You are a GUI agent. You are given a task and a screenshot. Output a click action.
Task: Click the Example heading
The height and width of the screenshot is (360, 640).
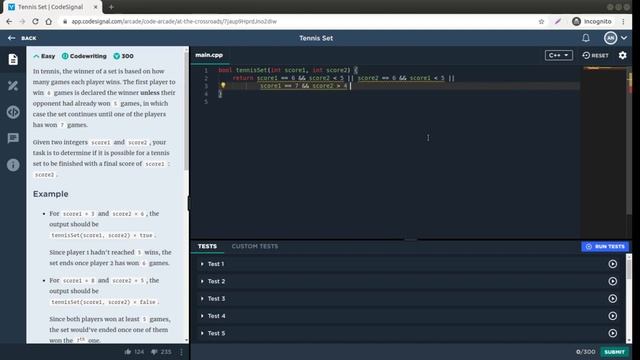coord(51,194)
